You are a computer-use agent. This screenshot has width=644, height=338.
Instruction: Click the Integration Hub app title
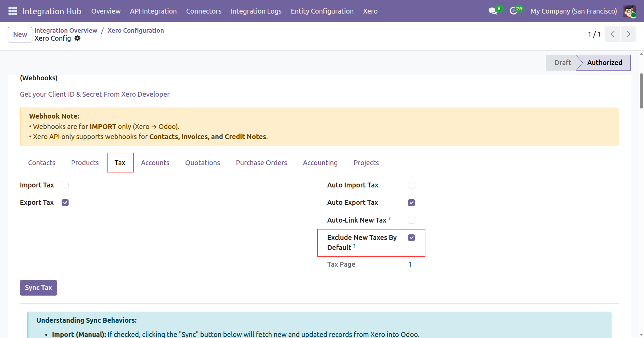(52, 11)
